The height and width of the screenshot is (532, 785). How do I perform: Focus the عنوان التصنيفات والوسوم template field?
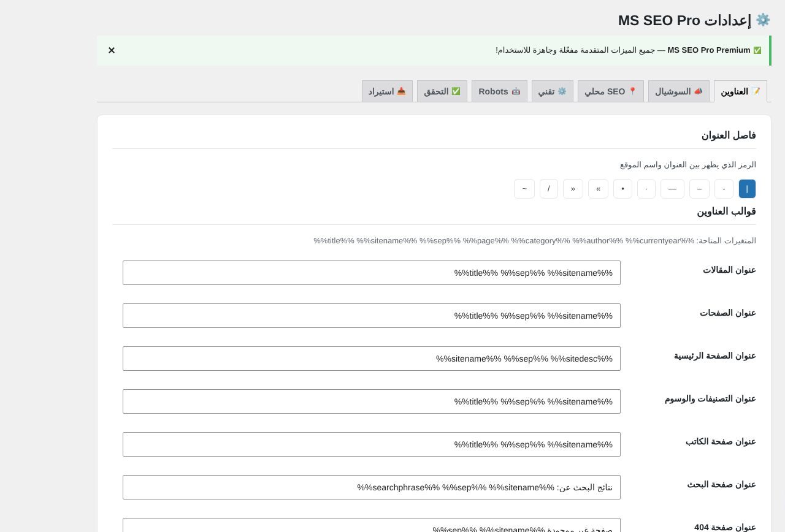point(372,401)
